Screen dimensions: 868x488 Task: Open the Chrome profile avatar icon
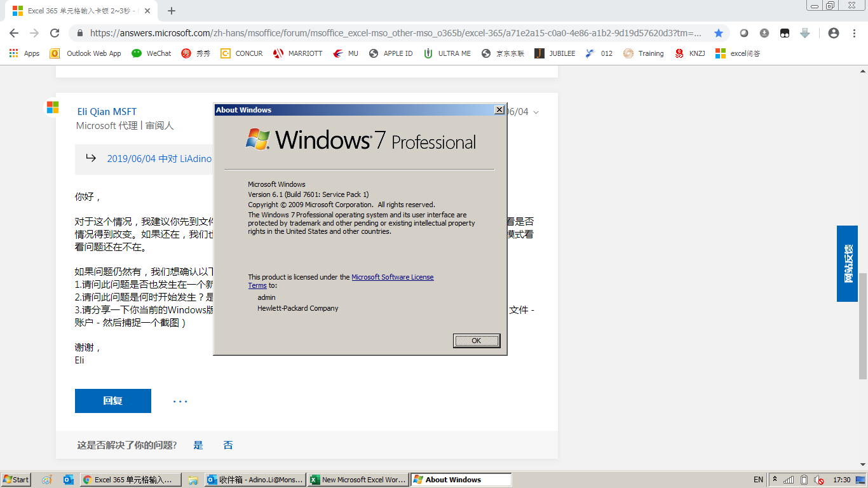coord(834,33)
